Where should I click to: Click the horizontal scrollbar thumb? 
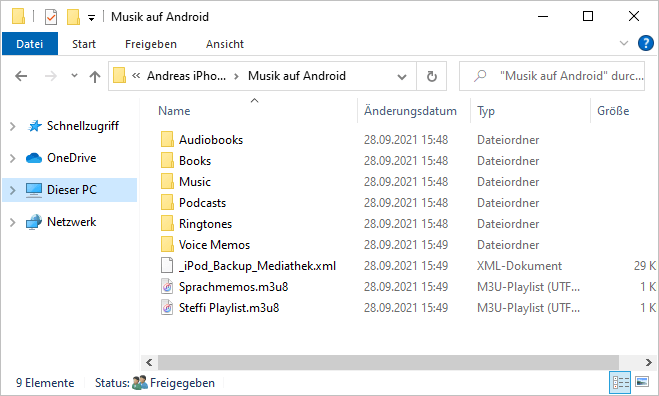pyautogui.click(x=388, y=362)
